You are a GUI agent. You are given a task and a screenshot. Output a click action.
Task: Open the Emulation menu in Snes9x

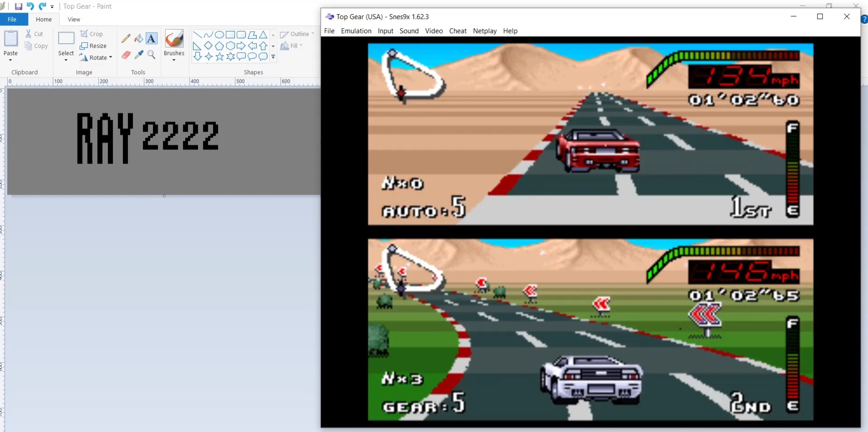[356, 31]
